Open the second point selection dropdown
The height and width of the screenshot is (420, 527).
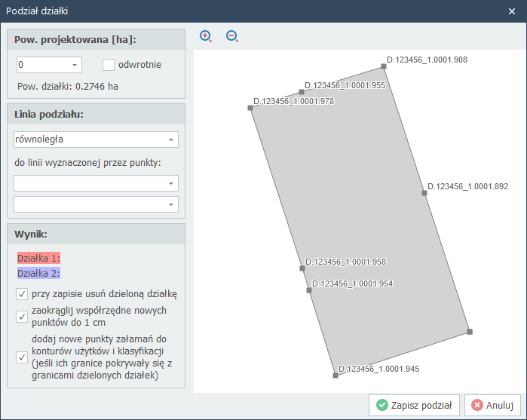(x=171, y=204)
